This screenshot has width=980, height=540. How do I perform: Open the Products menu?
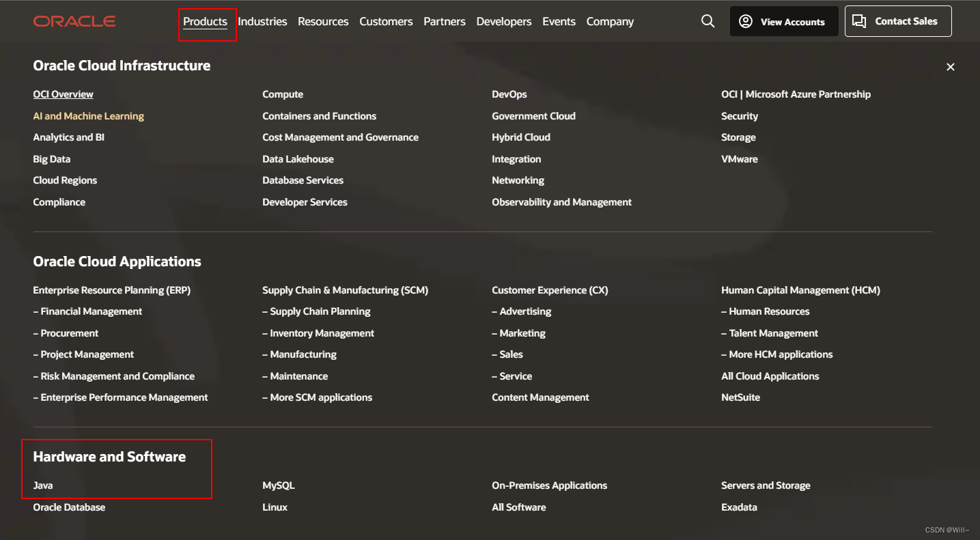click(205, 22)
